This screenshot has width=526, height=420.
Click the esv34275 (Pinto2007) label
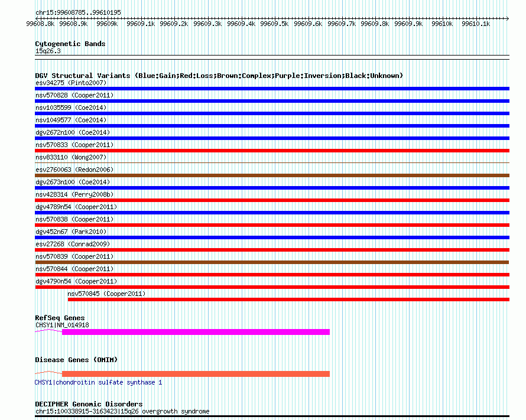(x=71, y=83)
